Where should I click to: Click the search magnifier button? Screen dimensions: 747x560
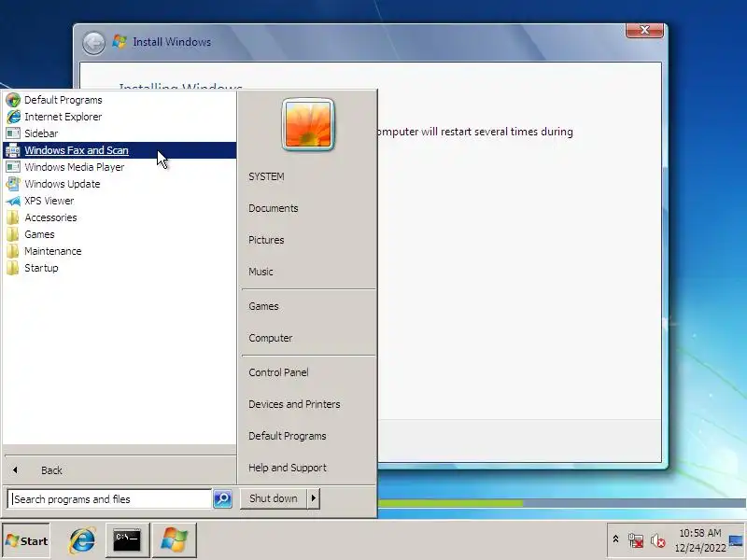(x=222, y=498)
